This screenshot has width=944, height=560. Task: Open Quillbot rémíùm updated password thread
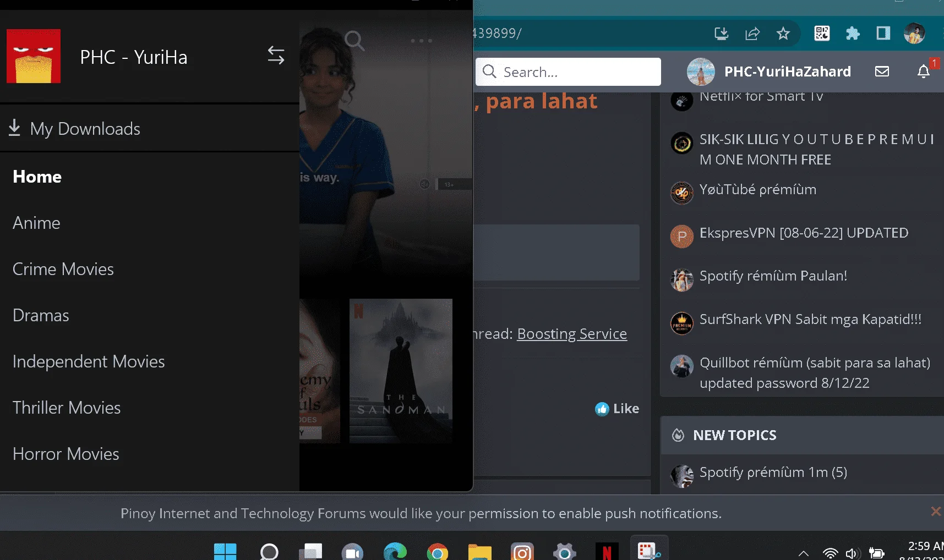click(815, 373)
